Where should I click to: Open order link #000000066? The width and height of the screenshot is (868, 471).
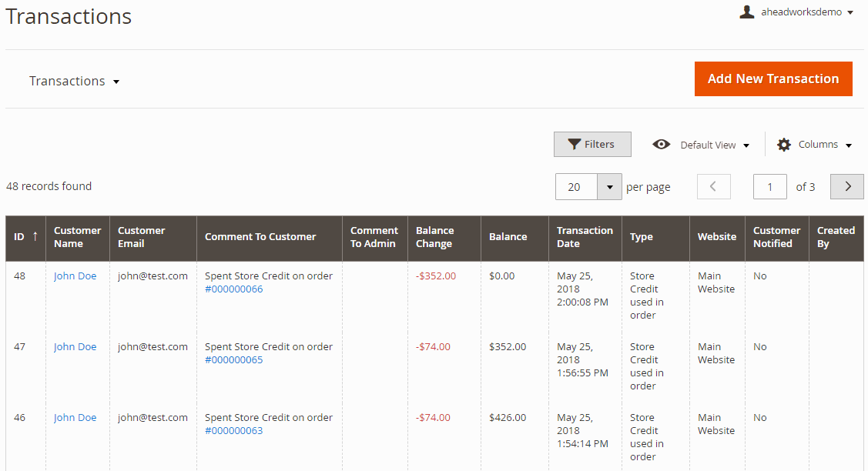click(x=233, y=289)
